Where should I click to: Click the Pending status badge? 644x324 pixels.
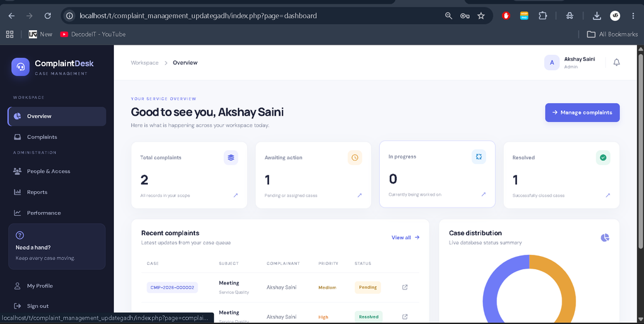click(x=367, y=288)
